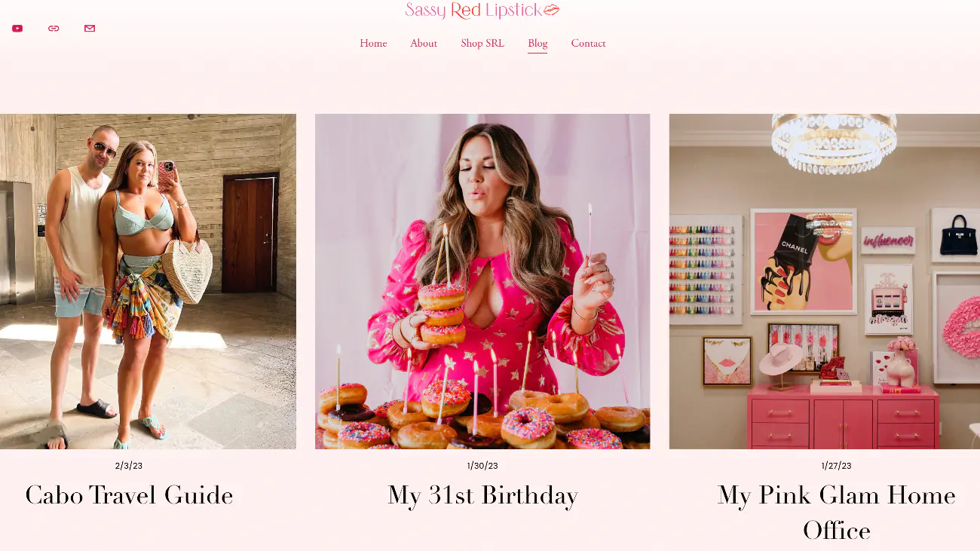Click the 2/3/23 post date

pos(129,466)
